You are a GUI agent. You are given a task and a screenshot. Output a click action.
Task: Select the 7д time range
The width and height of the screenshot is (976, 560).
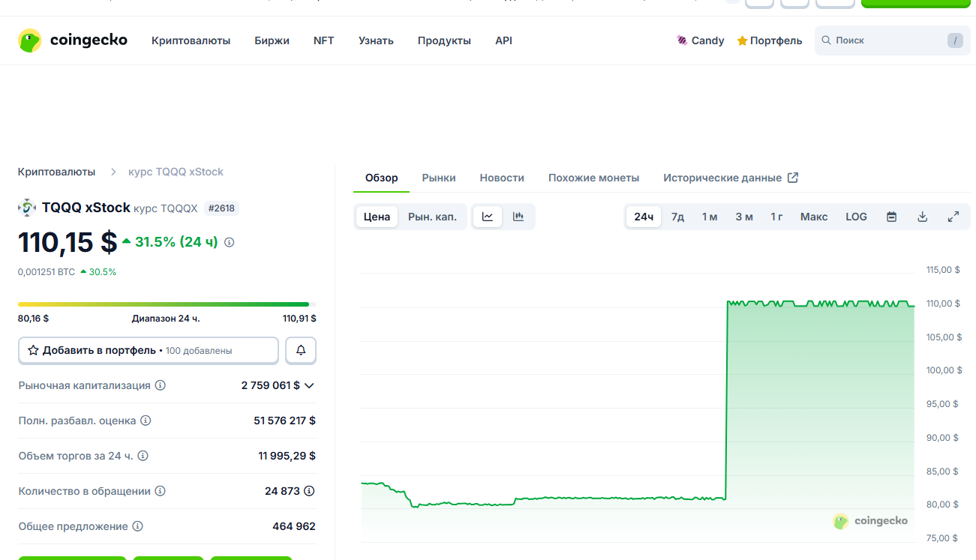pyautogui.click(x=677, y=217)
